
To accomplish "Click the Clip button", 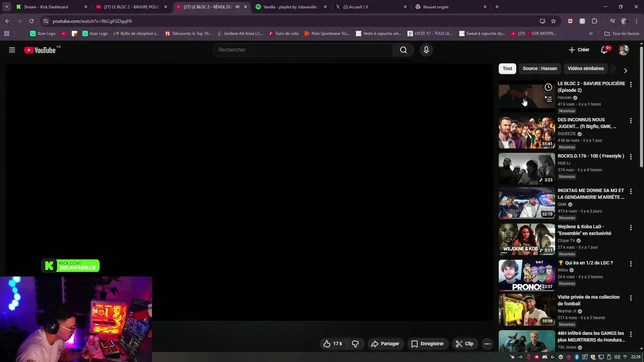I will coord(464,344).
